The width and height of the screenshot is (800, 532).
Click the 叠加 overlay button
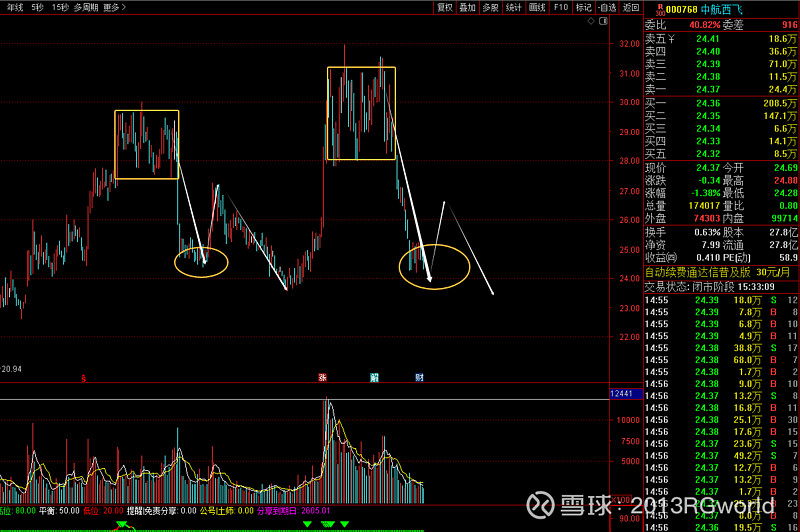(467, 7)
